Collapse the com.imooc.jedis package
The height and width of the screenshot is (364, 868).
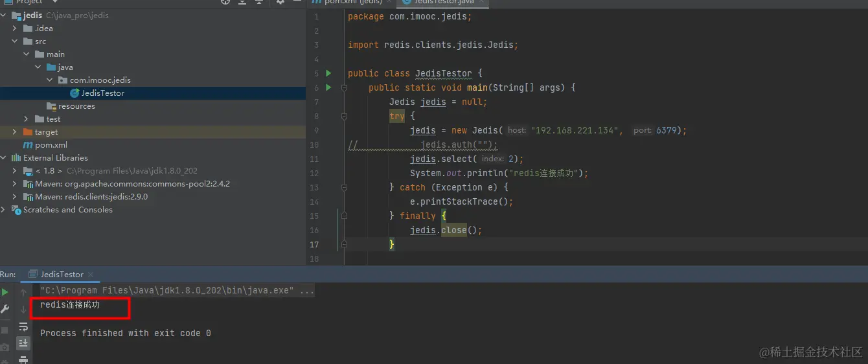click(x=51, y=80)
